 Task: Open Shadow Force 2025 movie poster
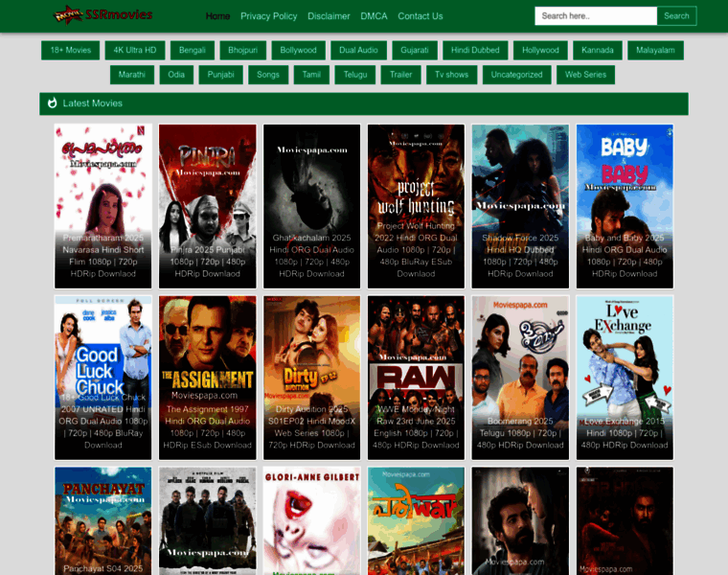point(520,206)
